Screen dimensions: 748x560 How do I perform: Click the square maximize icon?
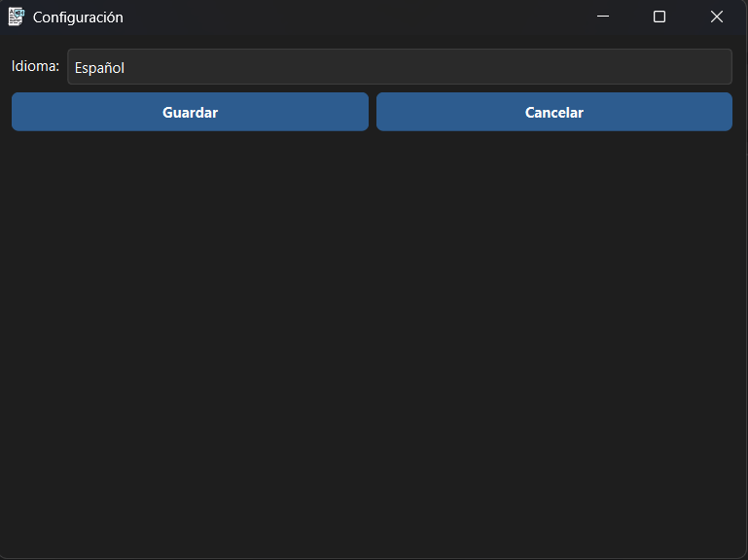659,17
